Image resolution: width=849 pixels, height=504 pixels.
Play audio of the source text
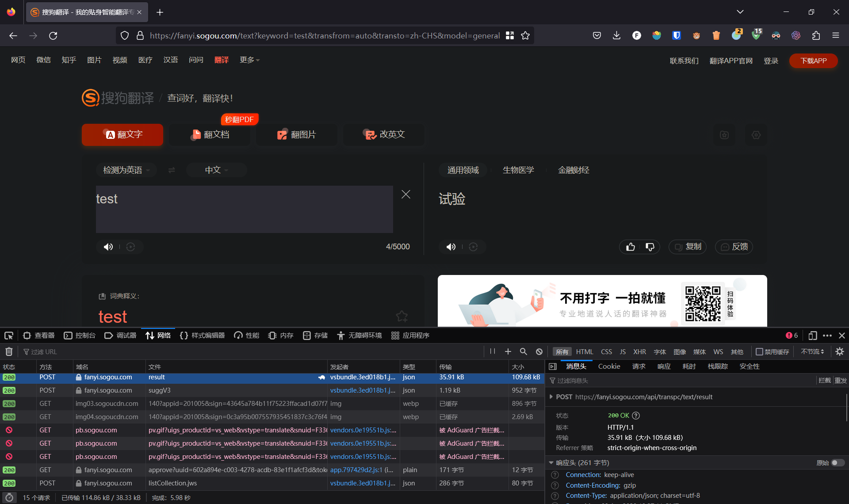tap(108, 247)
